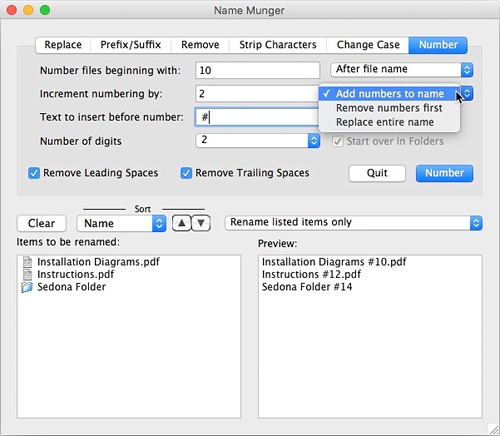500x436 pixels.
Task: Select 'Sedona Folder' in items list
Action: click(71, 287)
